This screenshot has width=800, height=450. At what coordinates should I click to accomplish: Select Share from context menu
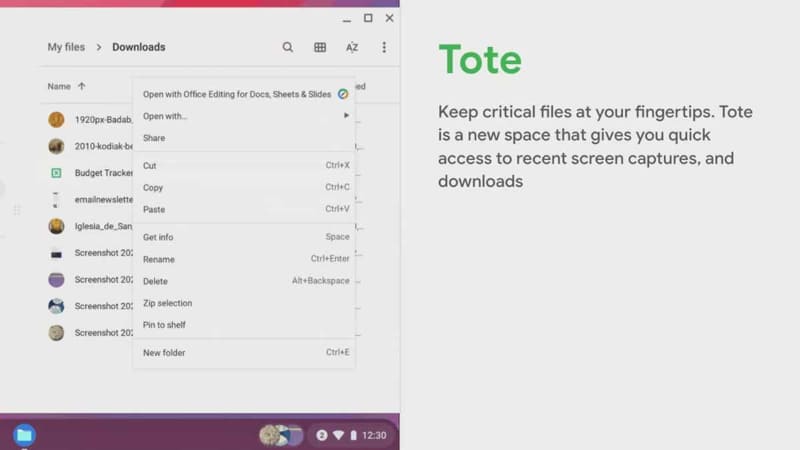coord(244,138)
